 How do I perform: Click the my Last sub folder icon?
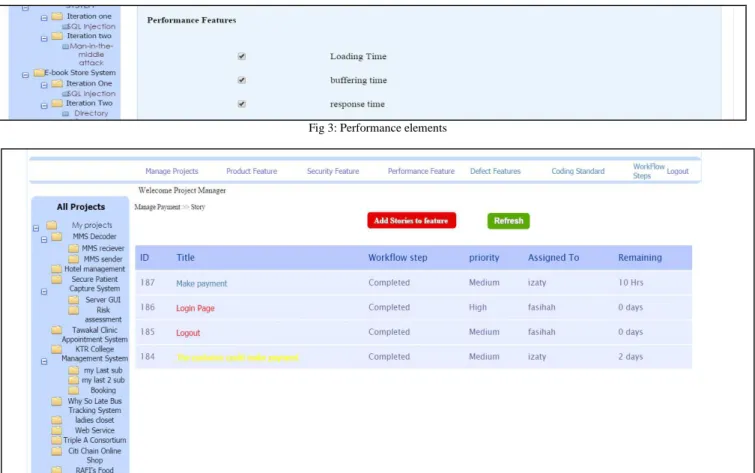pyautogui.click(x=73, y=370)
